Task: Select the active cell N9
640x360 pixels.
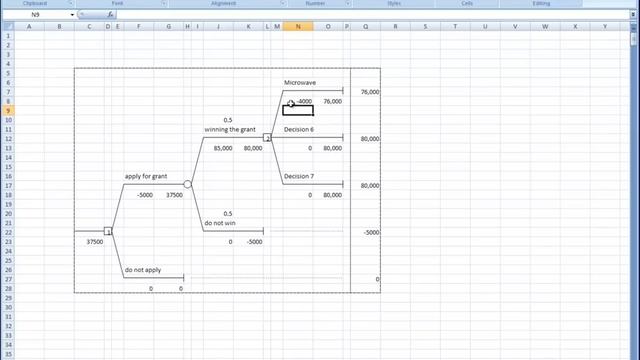Action: (x=298, y=111)
